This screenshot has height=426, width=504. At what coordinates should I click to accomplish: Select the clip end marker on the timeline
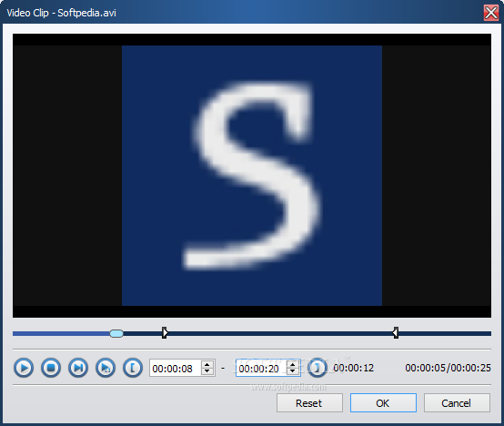[x=396, y=333]
